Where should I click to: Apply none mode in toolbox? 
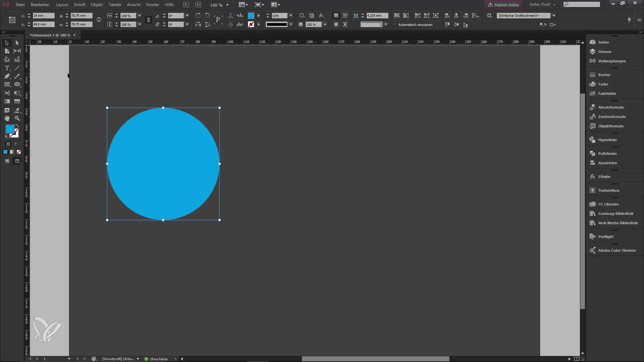click(19, 152)
